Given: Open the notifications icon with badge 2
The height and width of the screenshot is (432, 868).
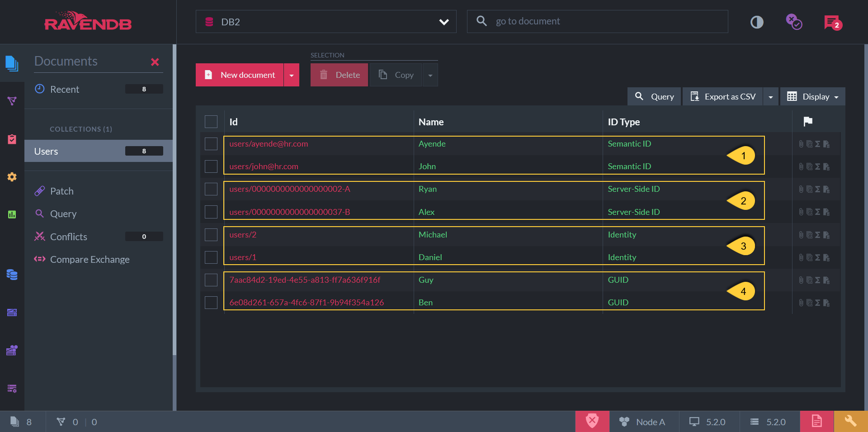Looking at the screenshot, I should 833,22.
